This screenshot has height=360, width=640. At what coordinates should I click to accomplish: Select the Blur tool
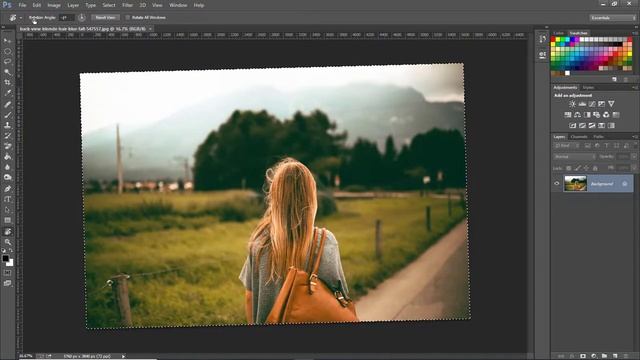[7, 167]
